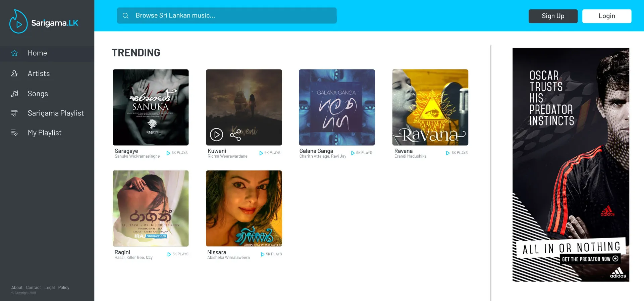Screen dimensions: 644x301
Task: Share the Kuweni track via share icon
Action: click(235, 135)
